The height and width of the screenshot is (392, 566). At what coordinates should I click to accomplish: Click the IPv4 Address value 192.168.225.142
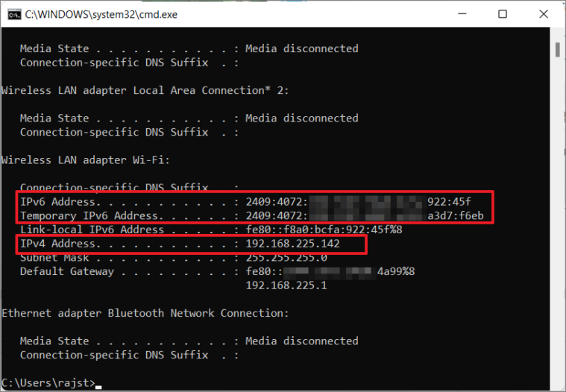click(x=293, y=244)
